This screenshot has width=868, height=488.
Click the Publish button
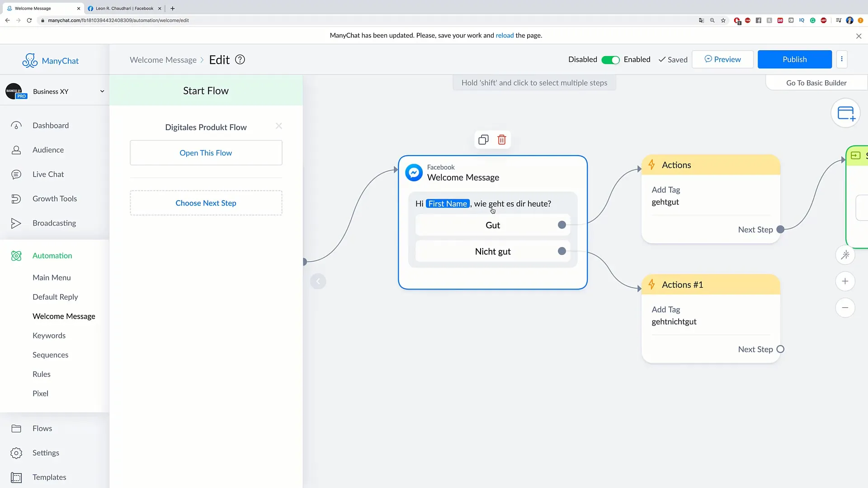[795, 59]
